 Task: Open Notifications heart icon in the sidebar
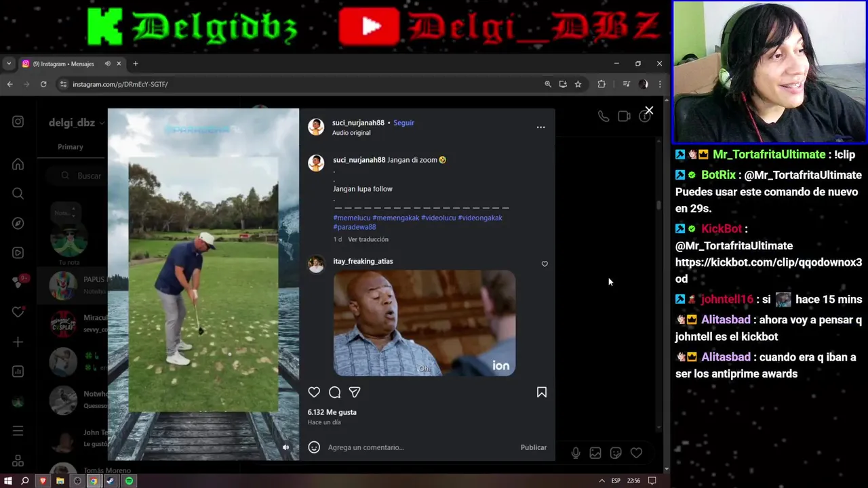tap(18, 312)
